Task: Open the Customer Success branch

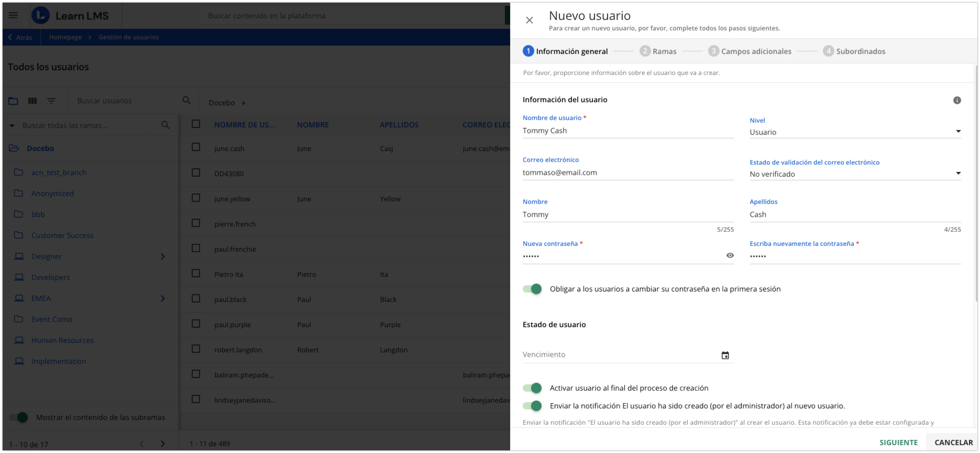Action: (x=62, y=236)
